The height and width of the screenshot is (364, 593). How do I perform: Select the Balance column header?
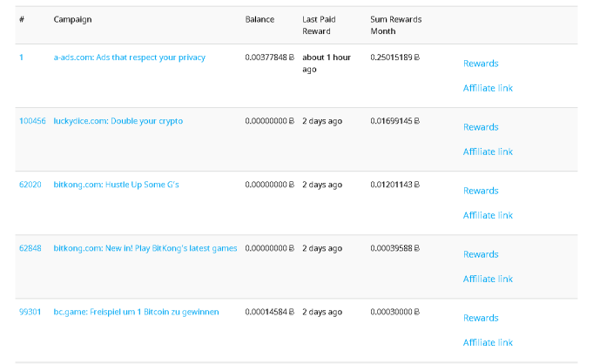259,19
